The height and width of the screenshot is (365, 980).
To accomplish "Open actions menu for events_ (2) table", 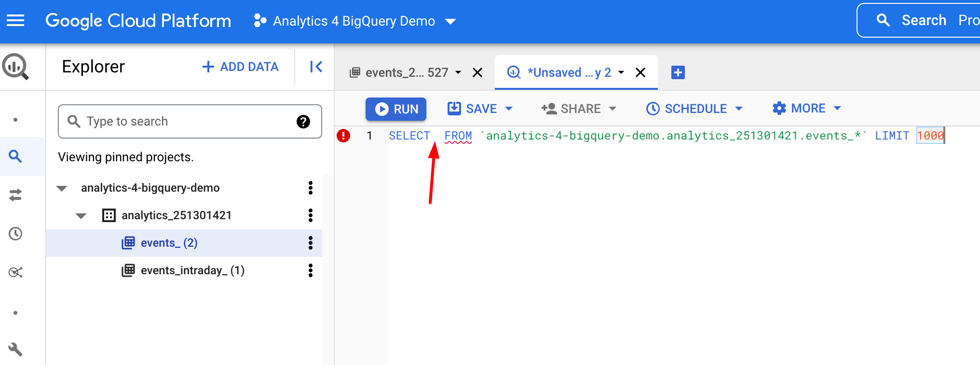I will pyautogui.click(x=311, y=243).
